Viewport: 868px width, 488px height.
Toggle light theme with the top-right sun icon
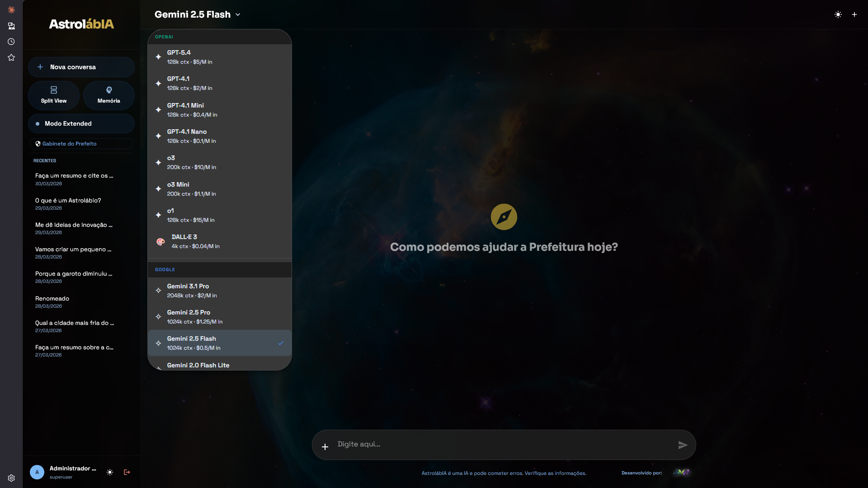click(x=838, y=14)
